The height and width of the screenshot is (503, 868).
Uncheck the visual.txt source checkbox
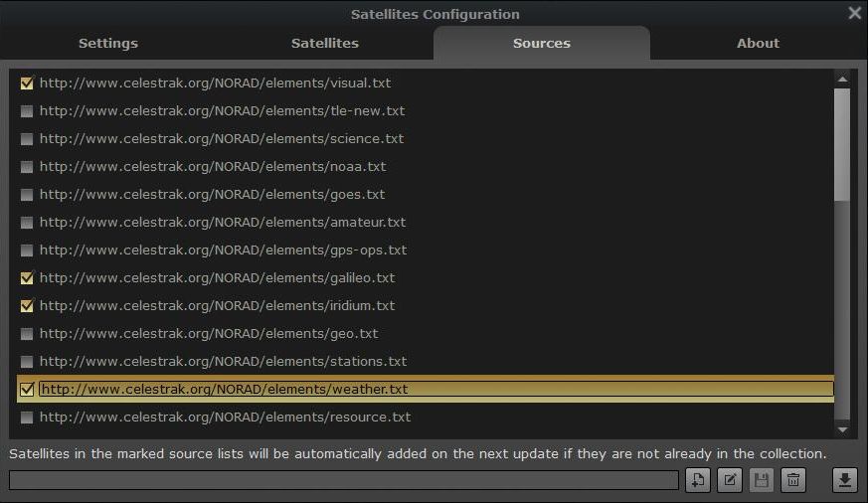click(27, 84)
